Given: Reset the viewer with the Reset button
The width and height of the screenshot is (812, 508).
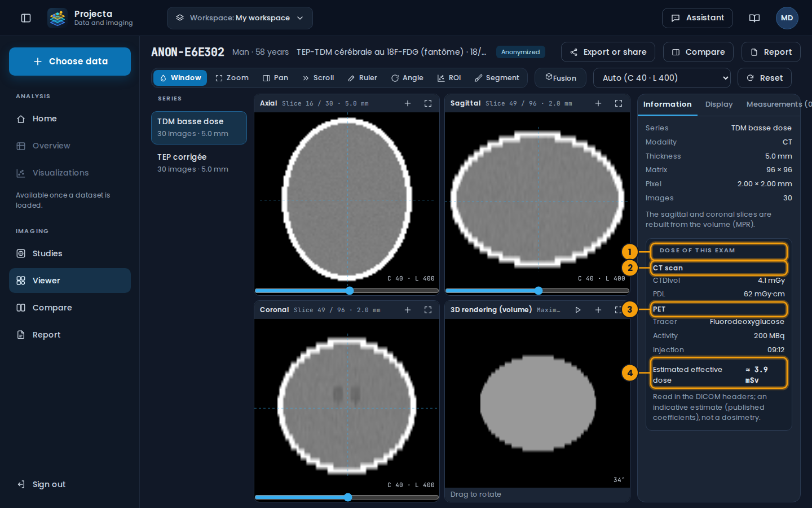Looking at the screenshot, I should [x=765, y=78].
